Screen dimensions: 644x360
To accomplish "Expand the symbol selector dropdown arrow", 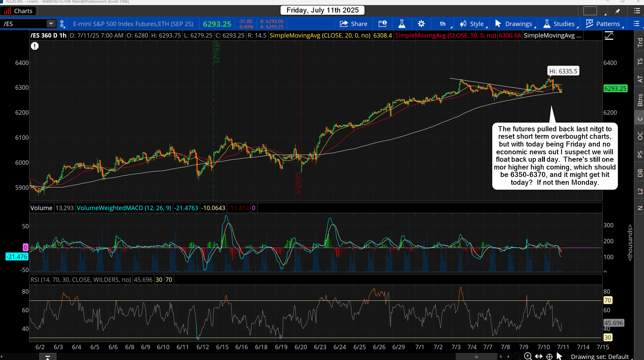I will tap(51, 24).
